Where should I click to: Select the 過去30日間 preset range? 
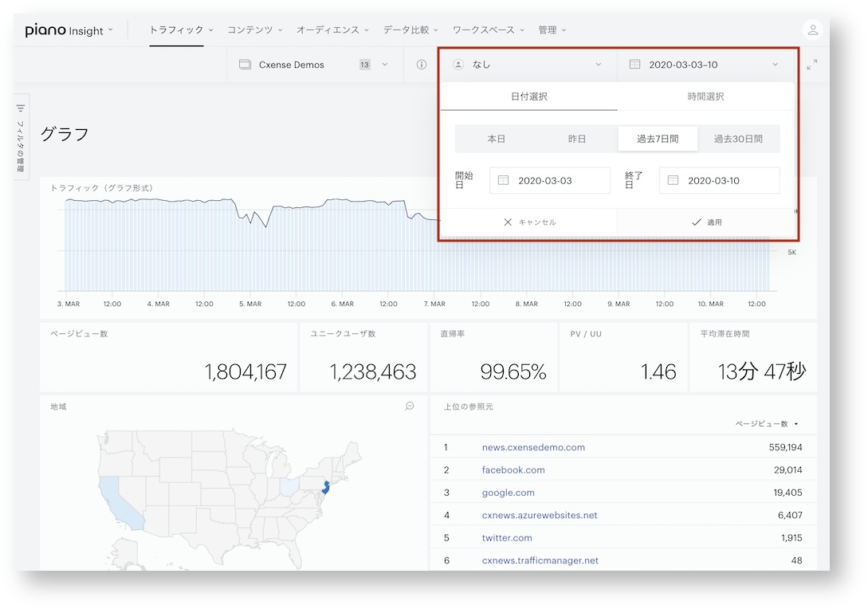738,139
